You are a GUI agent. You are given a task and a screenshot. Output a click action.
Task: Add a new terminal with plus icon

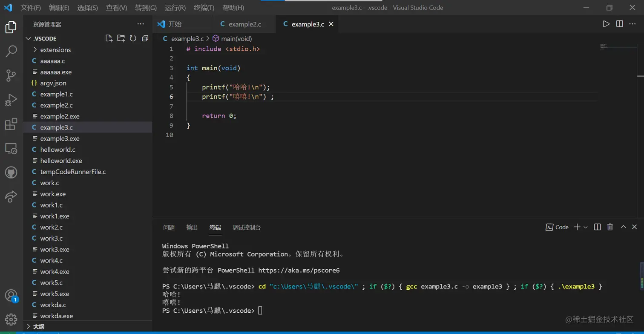pos(577,227)
